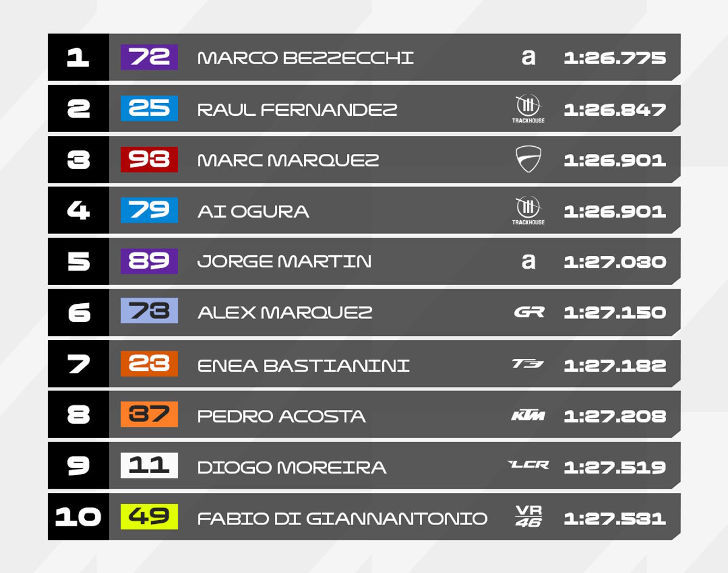
Task: Click the Ducati shield logo beside Marc Marquez
Action: (528, 160)
